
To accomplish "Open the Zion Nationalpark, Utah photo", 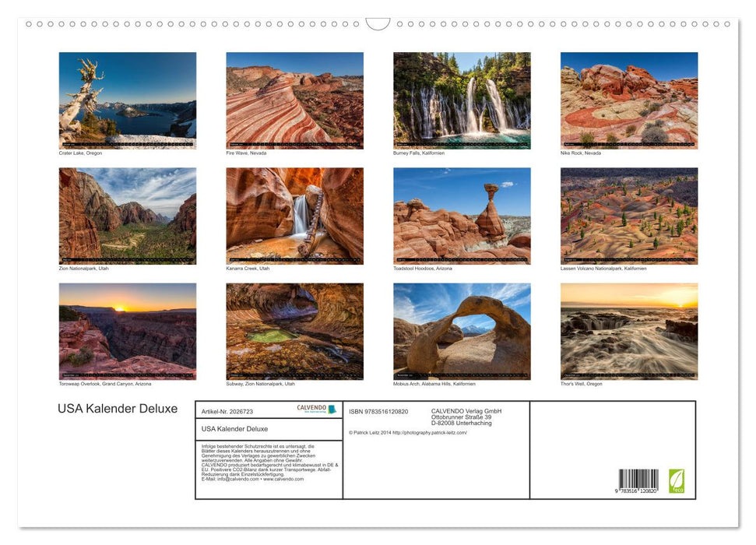I will pyautogui.click(x=128, y=213).
